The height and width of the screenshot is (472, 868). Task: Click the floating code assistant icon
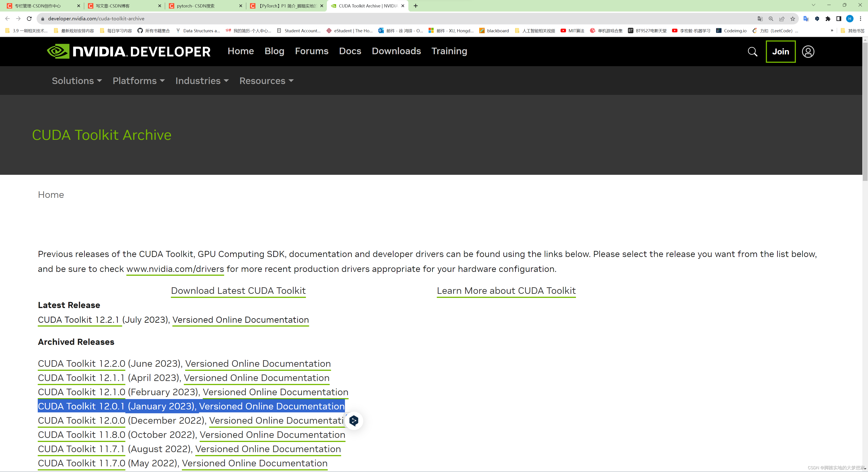pos(354,421)
